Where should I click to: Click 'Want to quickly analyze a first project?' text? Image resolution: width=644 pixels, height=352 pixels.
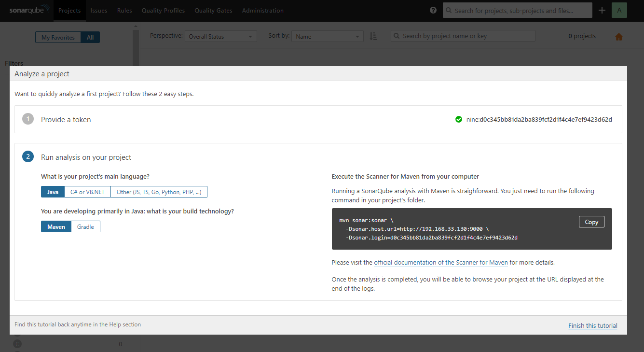[104, 94]
